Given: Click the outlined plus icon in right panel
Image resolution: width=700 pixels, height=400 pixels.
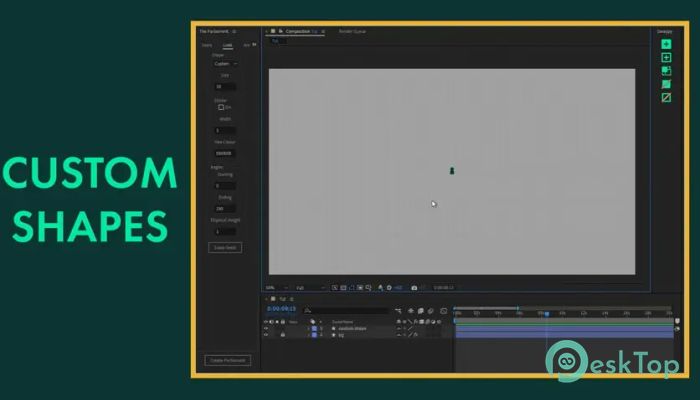Looking at the screenshot, I should [x=666, y=58].
